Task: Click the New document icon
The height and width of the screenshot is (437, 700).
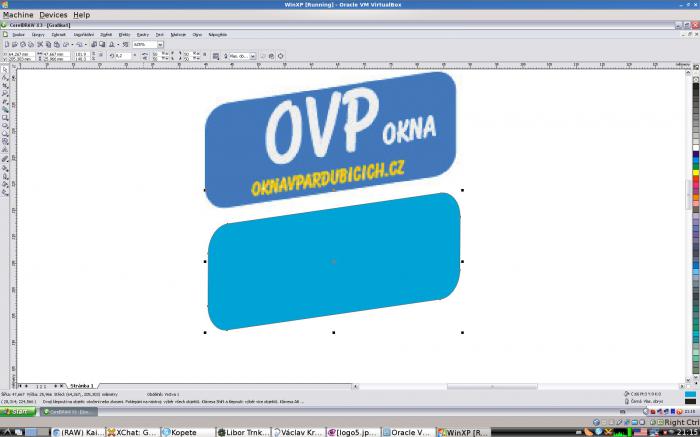Action: coord(7,45)
